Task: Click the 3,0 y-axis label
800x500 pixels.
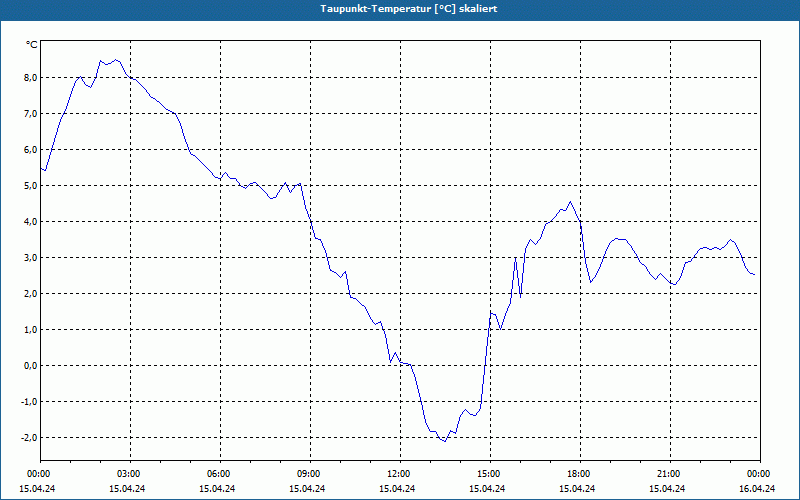Action: pos(31,257)
